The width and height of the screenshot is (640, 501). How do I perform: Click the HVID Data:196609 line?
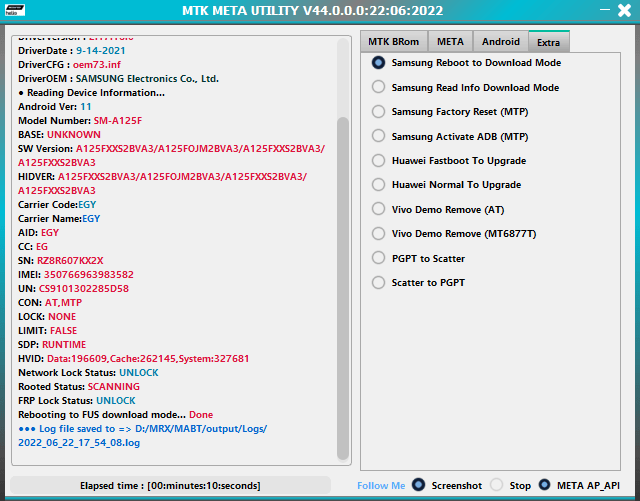[x=133, y=359]
